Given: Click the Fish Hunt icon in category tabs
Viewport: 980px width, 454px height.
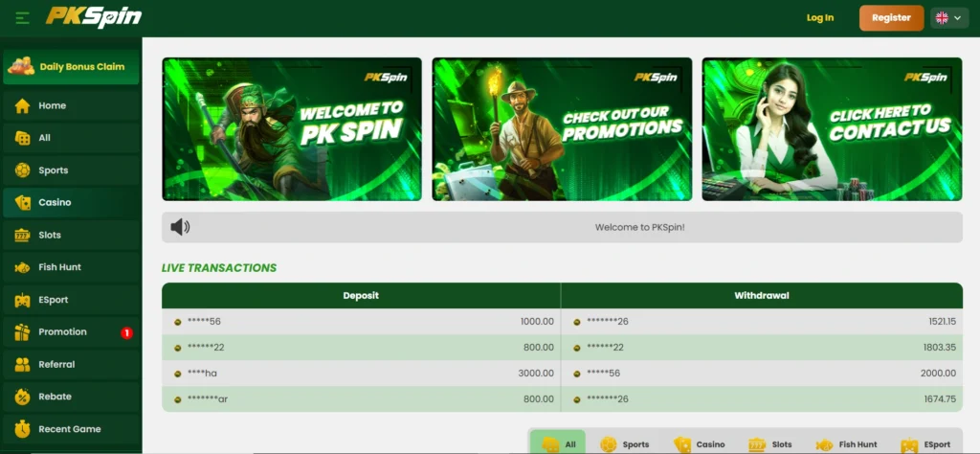Looking at the screenshot, I should [x=824, y=444].
